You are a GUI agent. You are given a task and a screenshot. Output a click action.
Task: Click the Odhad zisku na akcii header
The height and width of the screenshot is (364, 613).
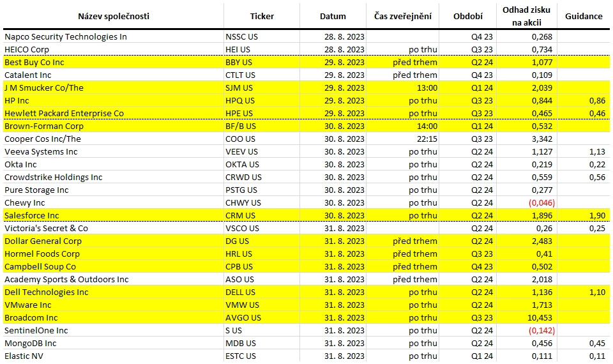pyautogui.click(x=526, y=16)
